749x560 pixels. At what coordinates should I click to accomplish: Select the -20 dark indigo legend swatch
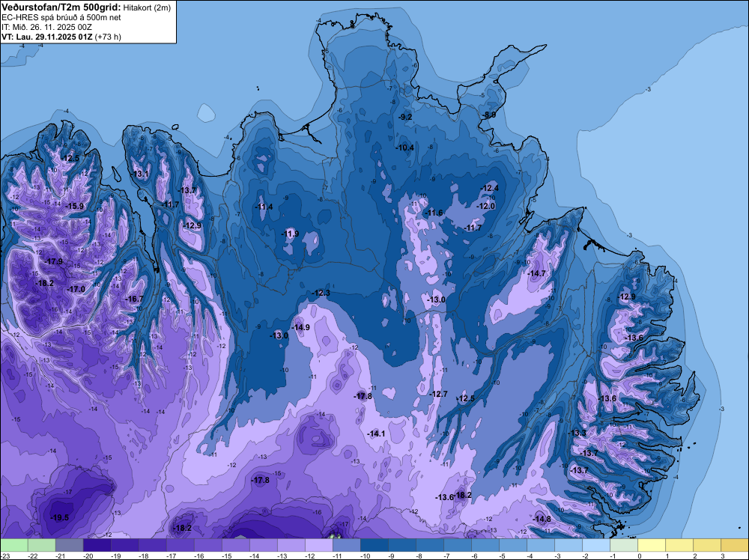tap(97, 545)
